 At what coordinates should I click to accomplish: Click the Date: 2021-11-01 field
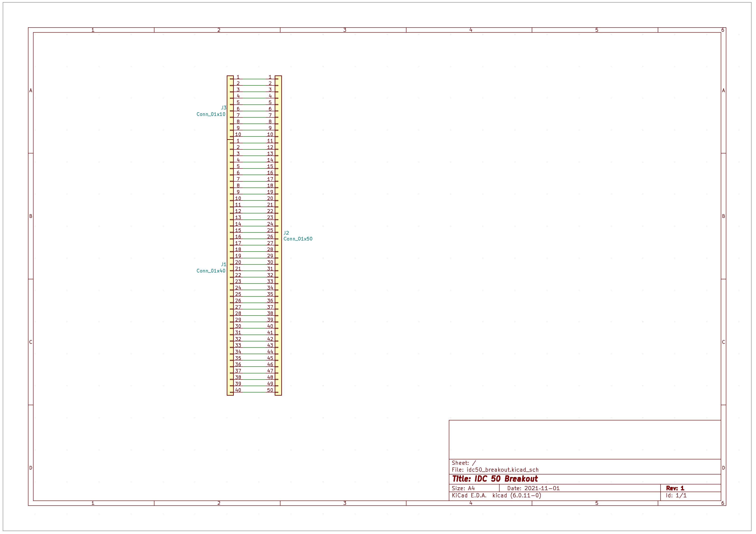[x=533, y=489]
